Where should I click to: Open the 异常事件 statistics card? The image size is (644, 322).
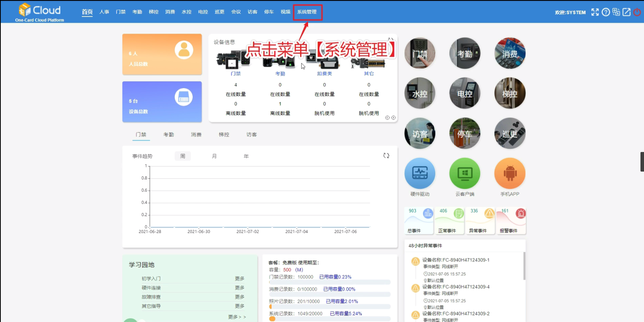480,221
